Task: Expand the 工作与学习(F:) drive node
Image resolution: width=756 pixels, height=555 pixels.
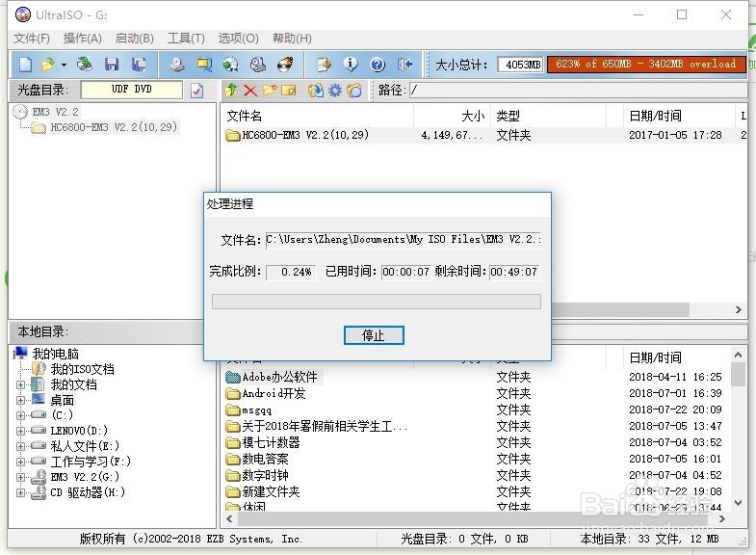Action: [20, 462]
